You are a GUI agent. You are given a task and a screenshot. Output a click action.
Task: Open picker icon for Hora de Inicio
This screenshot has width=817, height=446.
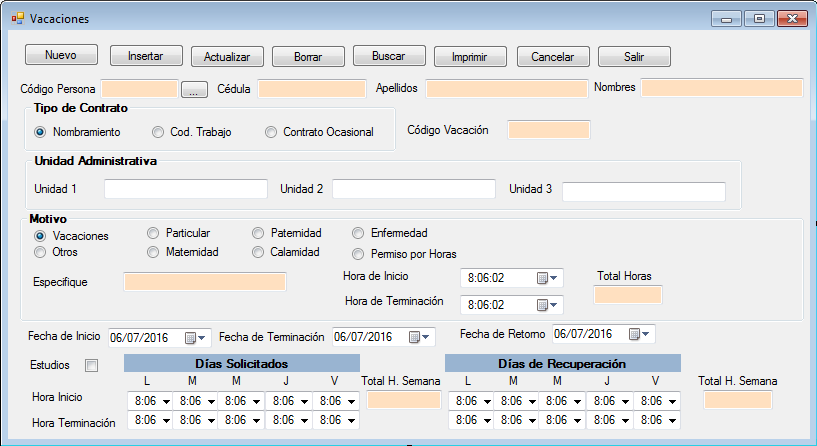[x=548, y=278]
